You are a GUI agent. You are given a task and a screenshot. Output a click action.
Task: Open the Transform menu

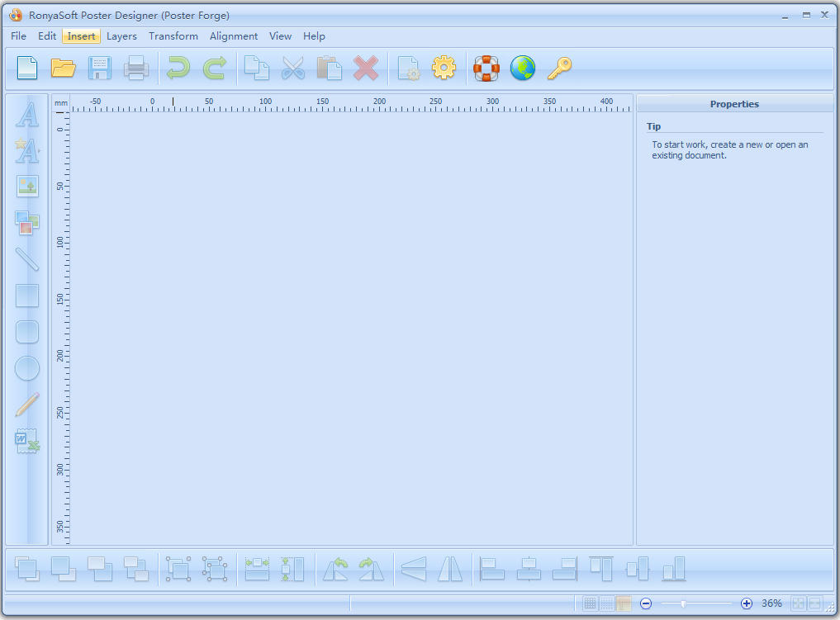173,35
